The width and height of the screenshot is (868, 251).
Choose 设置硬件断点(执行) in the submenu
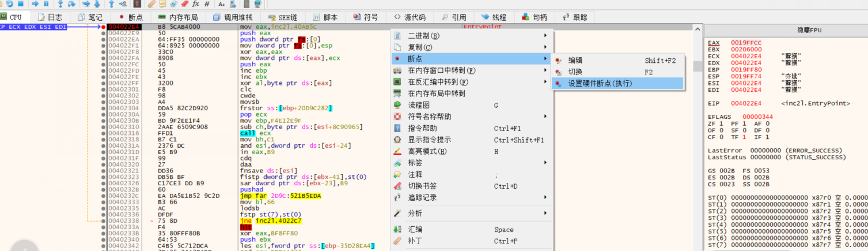(x=617, y=83)
